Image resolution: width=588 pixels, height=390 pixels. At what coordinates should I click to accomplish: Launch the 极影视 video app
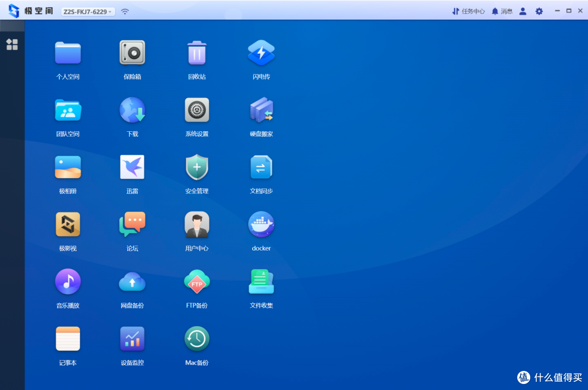tap(68, 224)
